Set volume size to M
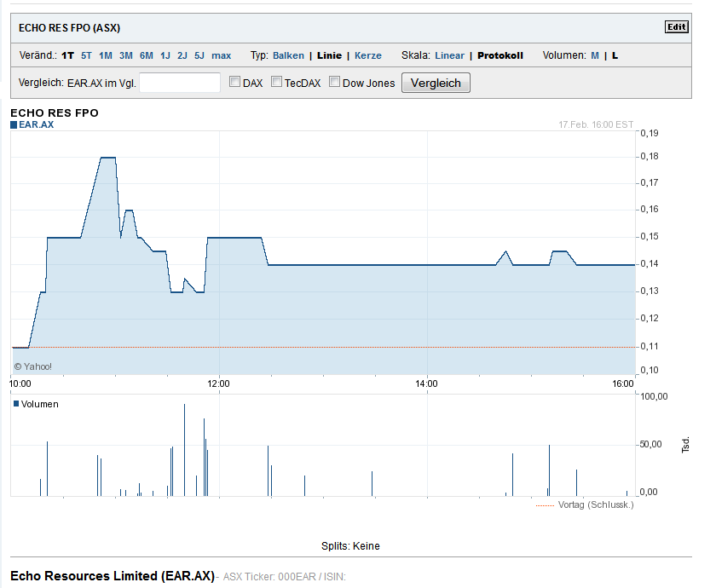The height and width of the screenshot is (588, 716). 595,55
